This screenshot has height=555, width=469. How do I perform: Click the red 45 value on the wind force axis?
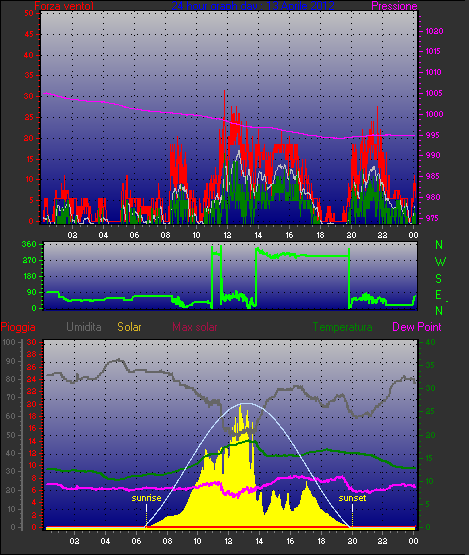[x=29, y=34]
